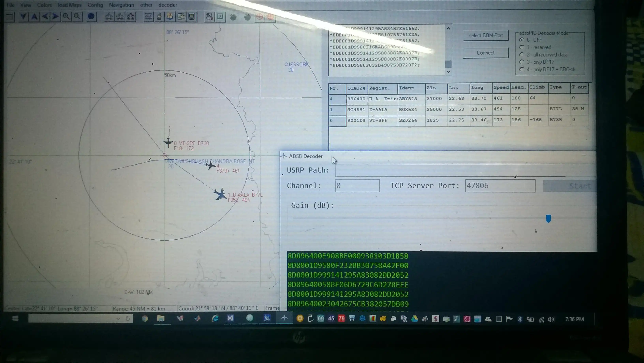Select decoder mode '2 - all received data'
Screen dimensions: 644x363
click(521, 54)
